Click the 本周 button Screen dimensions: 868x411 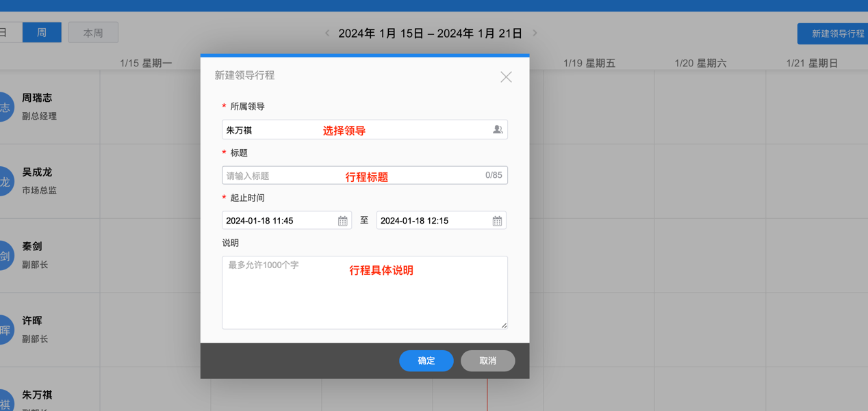click(x=93, y=33)
